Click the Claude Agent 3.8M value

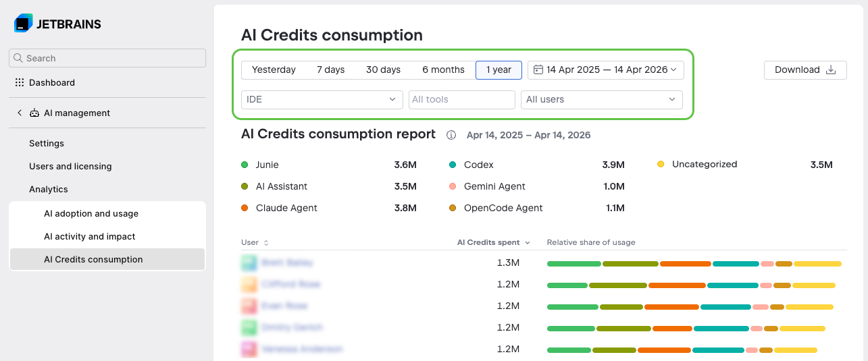(405, 208)
